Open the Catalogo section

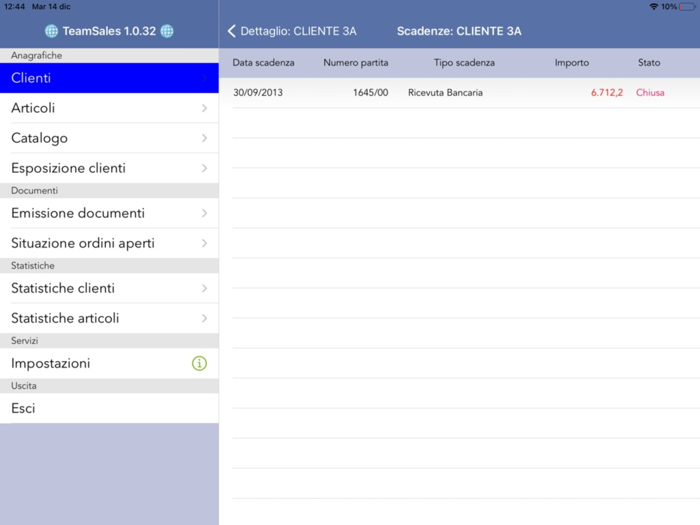pos(109,138)
